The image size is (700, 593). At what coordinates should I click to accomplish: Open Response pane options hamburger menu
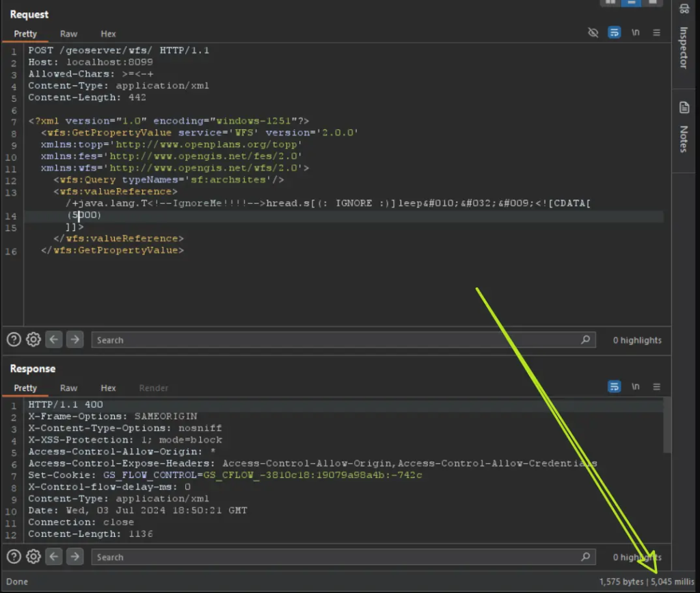[x=656, y=386]
